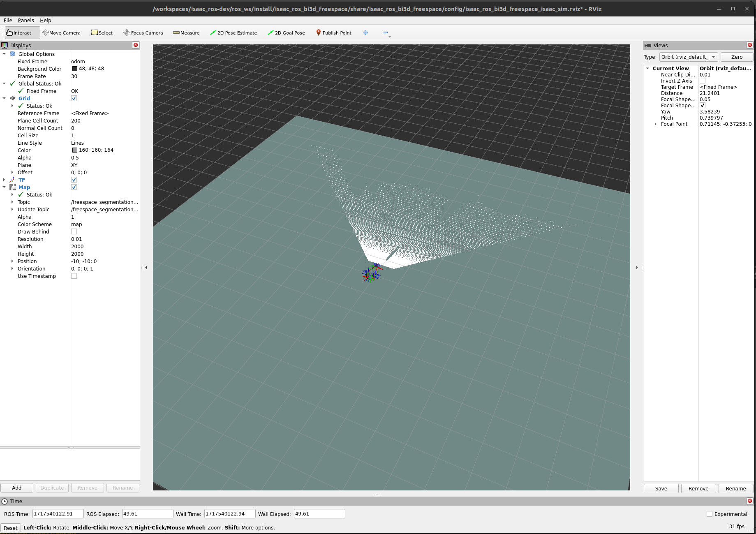Viewport: 756px width, 534px height.
Task: Click the Background Color swatch
Action: tap(75, 69)
